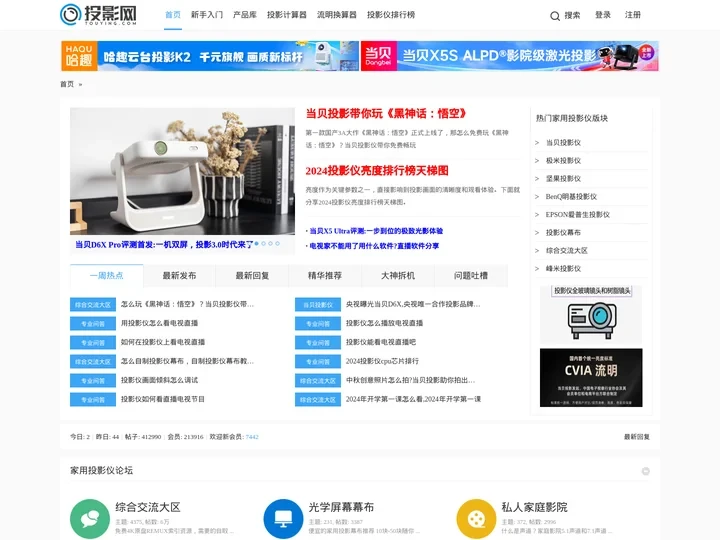Viewport: 720px width, 540px height.
Task: Collapse the 家用投影仪论坛 section with the round icon
Action: pyautogui.click(x=645, y=471)
